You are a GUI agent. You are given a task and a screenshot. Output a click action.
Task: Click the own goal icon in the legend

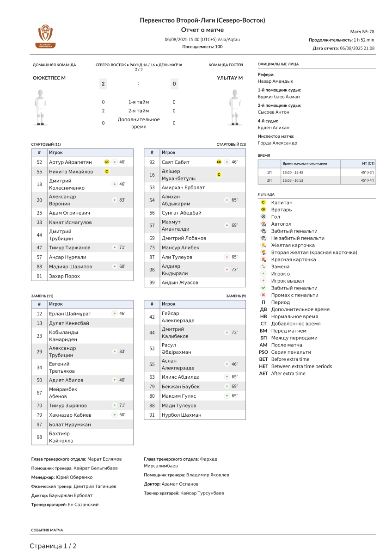click(x=263, y=224)
